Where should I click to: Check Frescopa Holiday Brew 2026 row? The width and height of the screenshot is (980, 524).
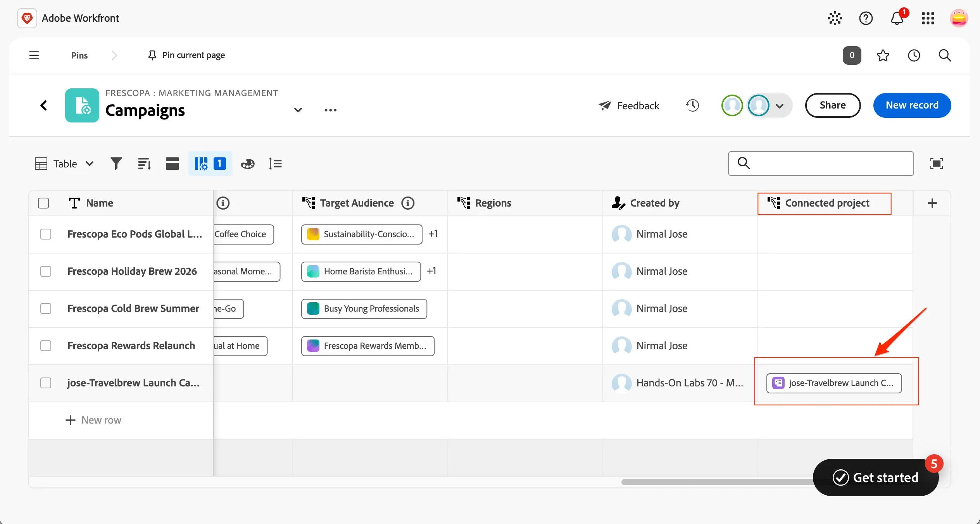[46, 271]
